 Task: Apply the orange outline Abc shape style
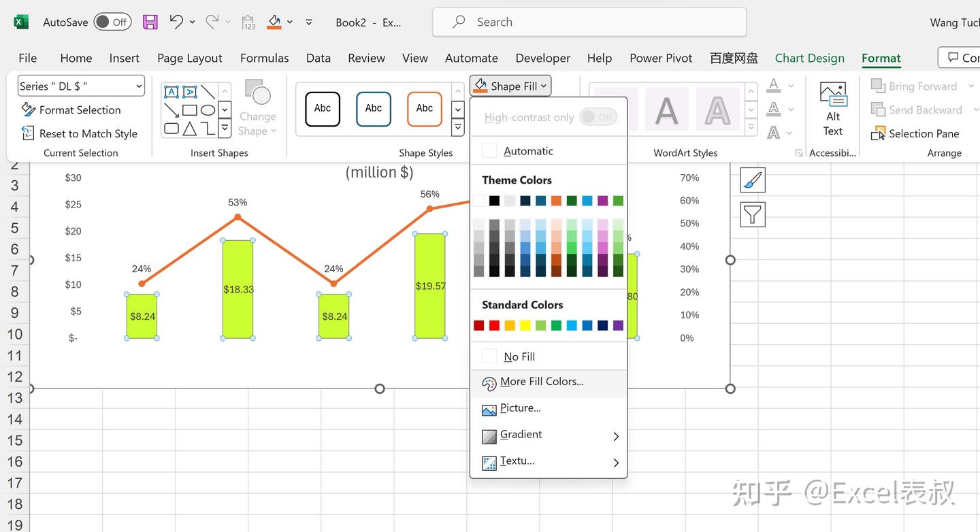click(x=425, y=109)
